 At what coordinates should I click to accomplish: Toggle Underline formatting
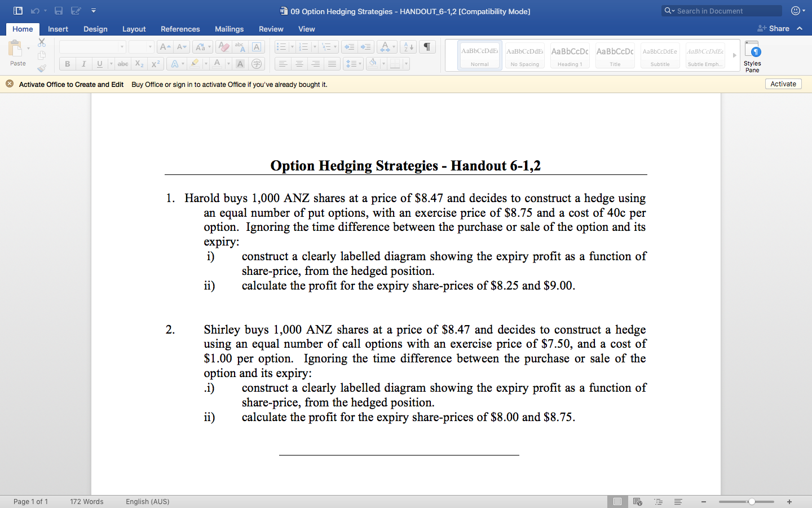click(x=100, y=64)
